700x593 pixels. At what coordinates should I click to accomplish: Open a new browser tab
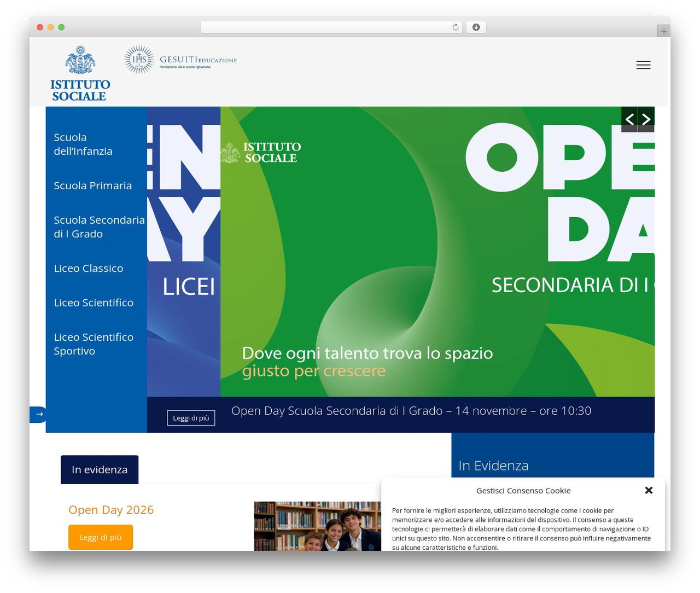tap(663, 31)
